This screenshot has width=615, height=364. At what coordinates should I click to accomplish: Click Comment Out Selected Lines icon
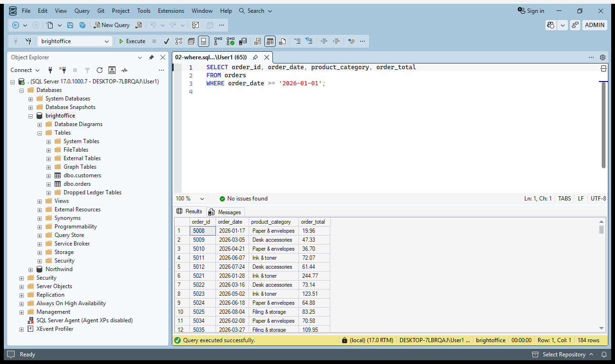point(298,41)
